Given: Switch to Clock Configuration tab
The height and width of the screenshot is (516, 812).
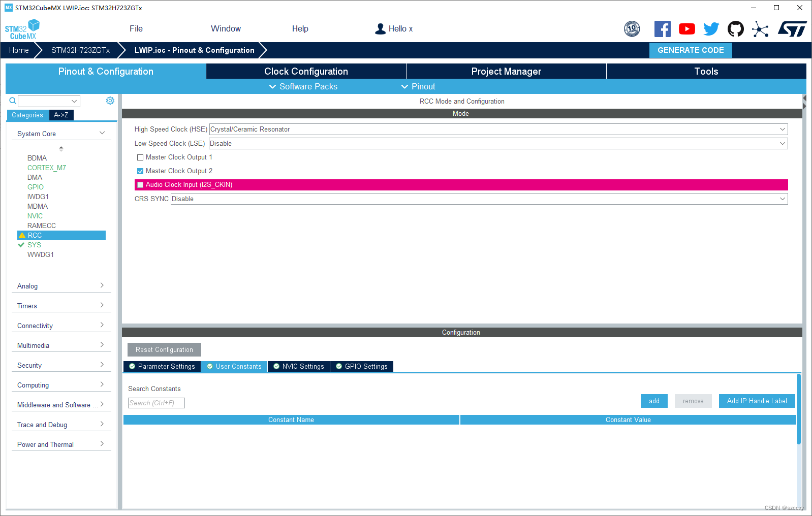Looking at the screenshot, I should coord(306,72).
